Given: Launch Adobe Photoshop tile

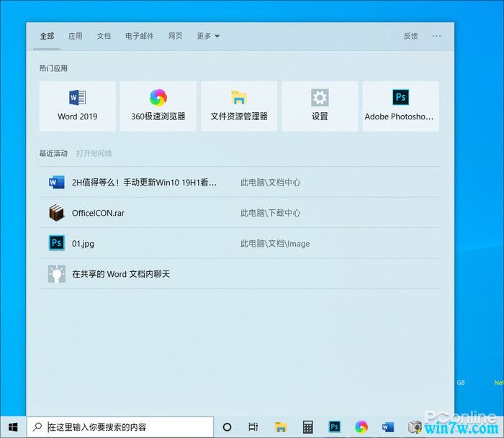Looking at the screenshot, I should tap(400, 106).
